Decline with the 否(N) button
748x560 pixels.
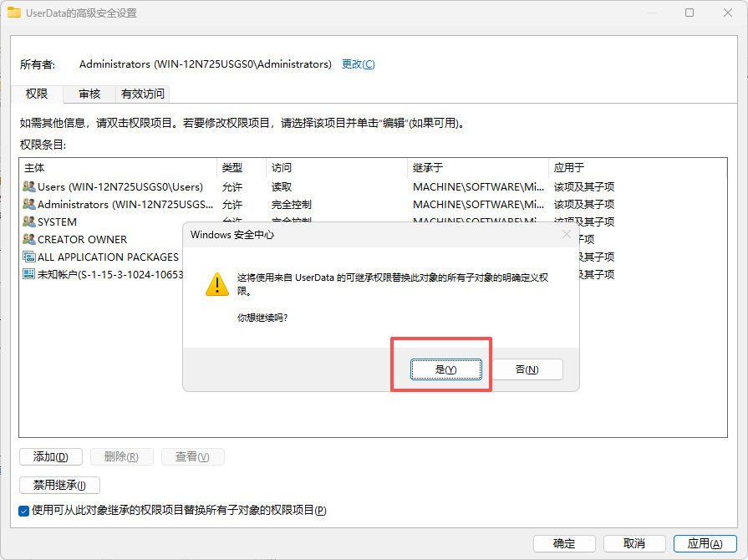click(x=529, y=369)
